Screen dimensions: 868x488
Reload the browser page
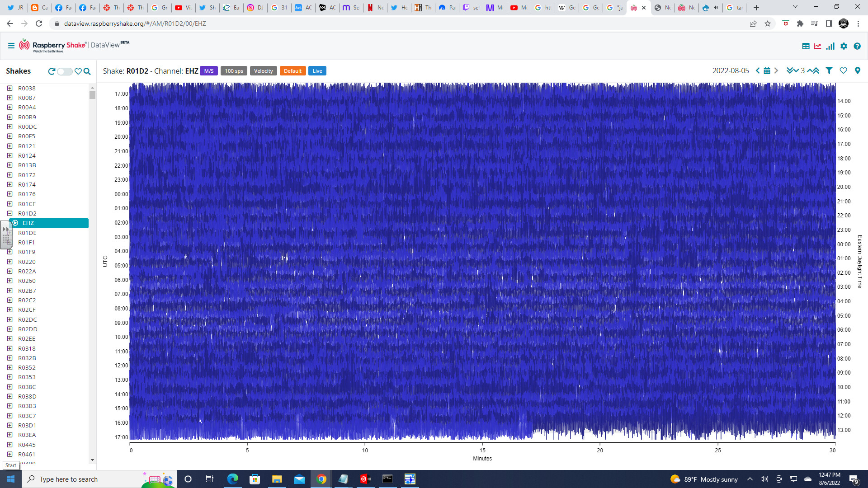click(x=39, y=23)
